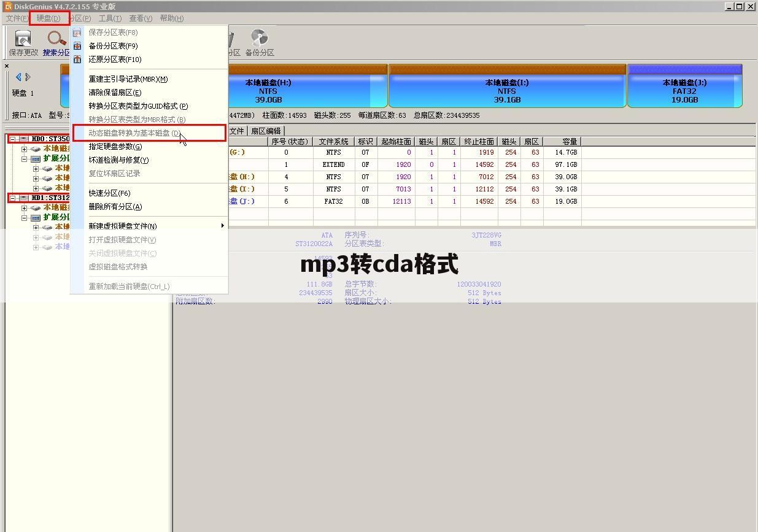
Task: Click the 搜索分区 magnifier toolbar icon
Action: (x=56, y=38)
